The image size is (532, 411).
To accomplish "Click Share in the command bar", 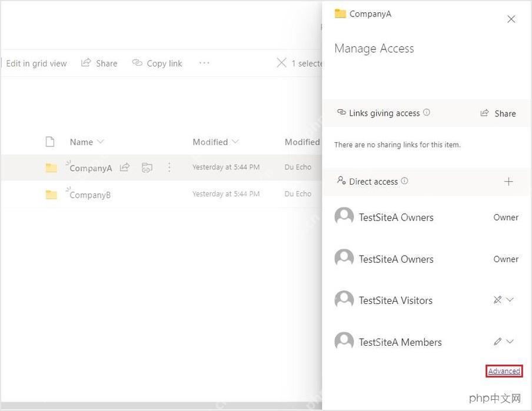I will [x=99, y=63].
